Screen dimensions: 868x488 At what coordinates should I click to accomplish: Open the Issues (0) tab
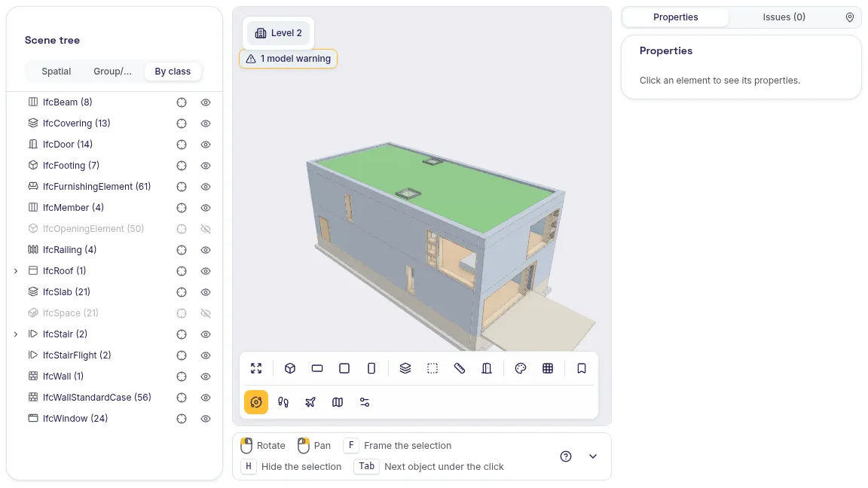point(784,17)
